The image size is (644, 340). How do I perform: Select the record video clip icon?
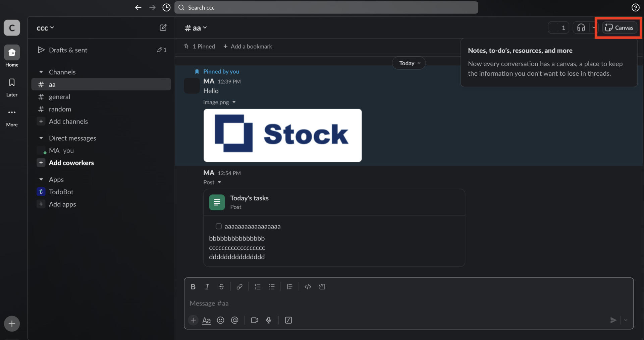pyautogui.click(x=254, y=320)
